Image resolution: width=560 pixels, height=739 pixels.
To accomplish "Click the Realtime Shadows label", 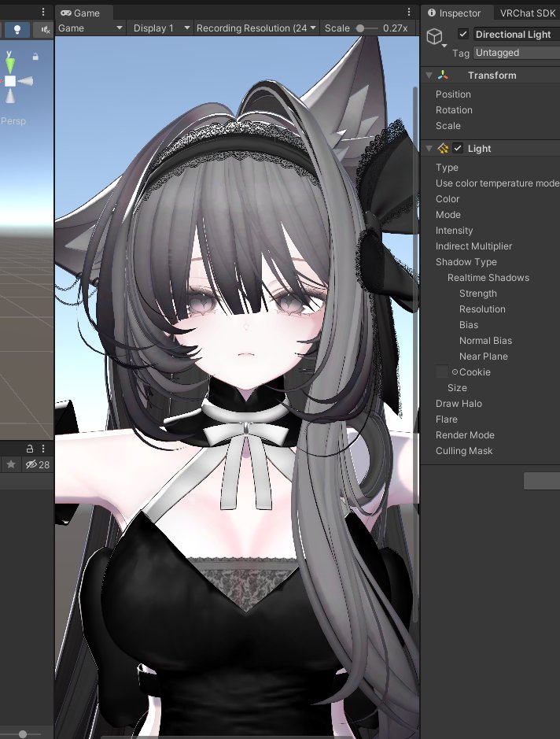I will [x=488, y=278].
